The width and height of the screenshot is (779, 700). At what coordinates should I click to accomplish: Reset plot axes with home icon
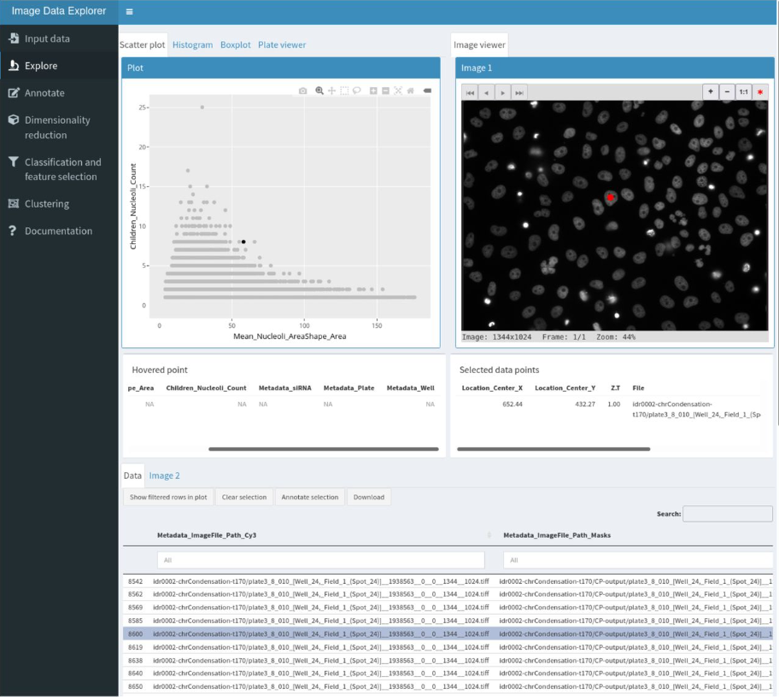[410, 90]
